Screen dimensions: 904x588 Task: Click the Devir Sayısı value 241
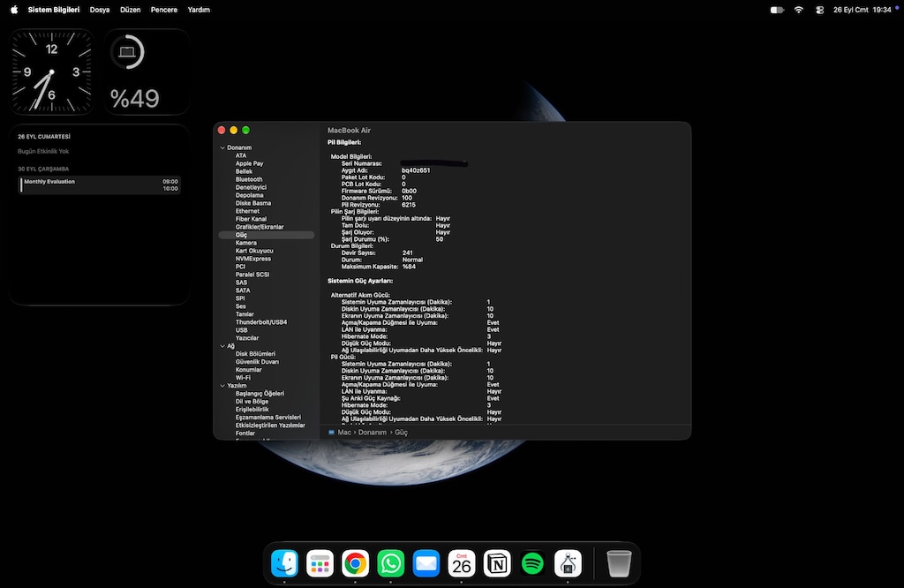408,253
